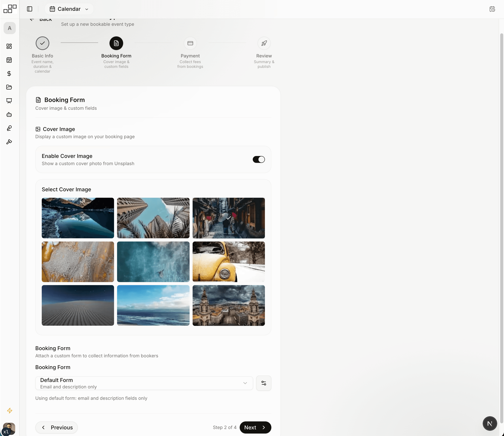Select the turquoise ocean turtle cover image
The image size is (504, 436).
(153, 262)
